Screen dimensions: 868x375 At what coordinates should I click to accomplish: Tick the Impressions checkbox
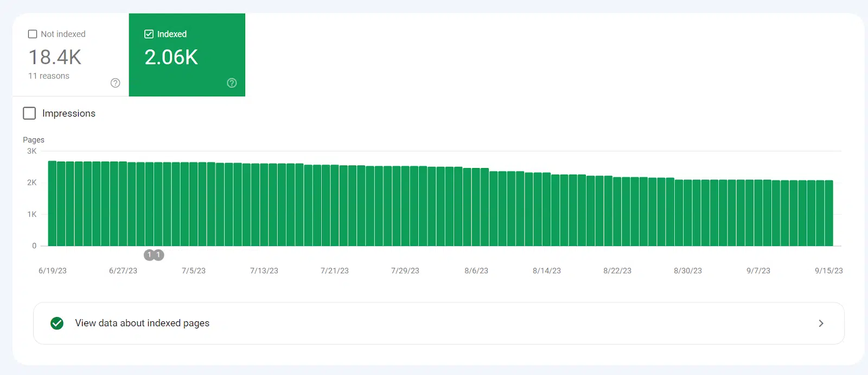tap(29, 113)
